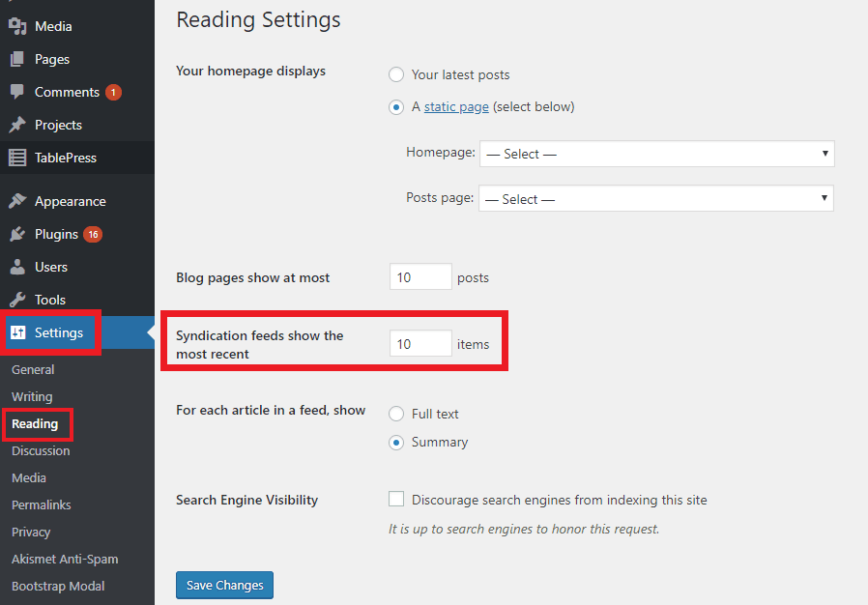The height and width of the screenshot is (605, 868).
Task: Open the Homepage select dropdown
Action: 656,154
